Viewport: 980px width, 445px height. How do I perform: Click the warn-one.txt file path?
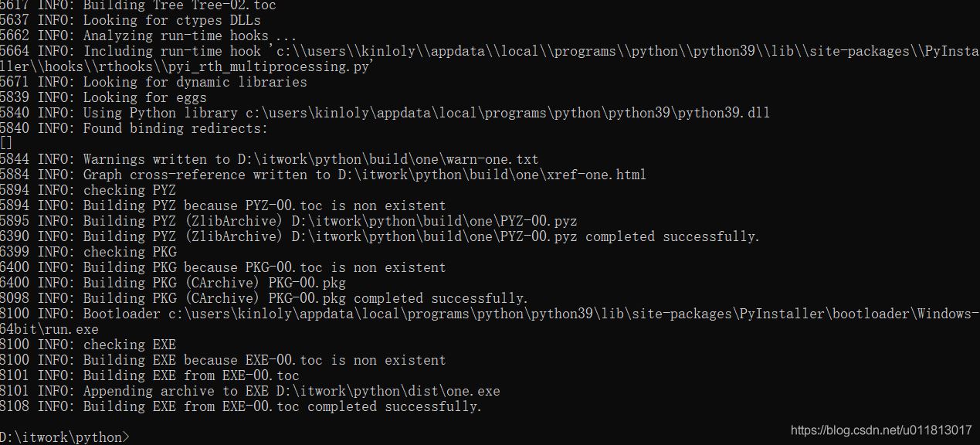[x=388, y=159]
